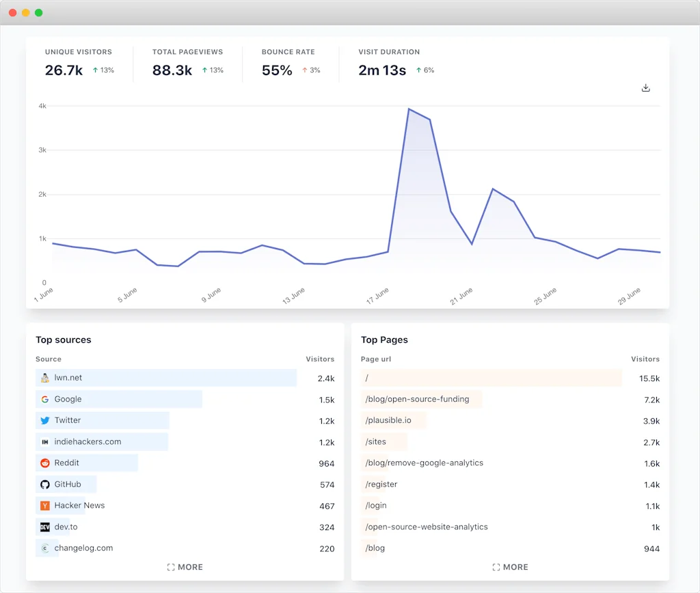Select the dev.to source icon
Screen dimensions: 700x593
click(x=46, y=527)
